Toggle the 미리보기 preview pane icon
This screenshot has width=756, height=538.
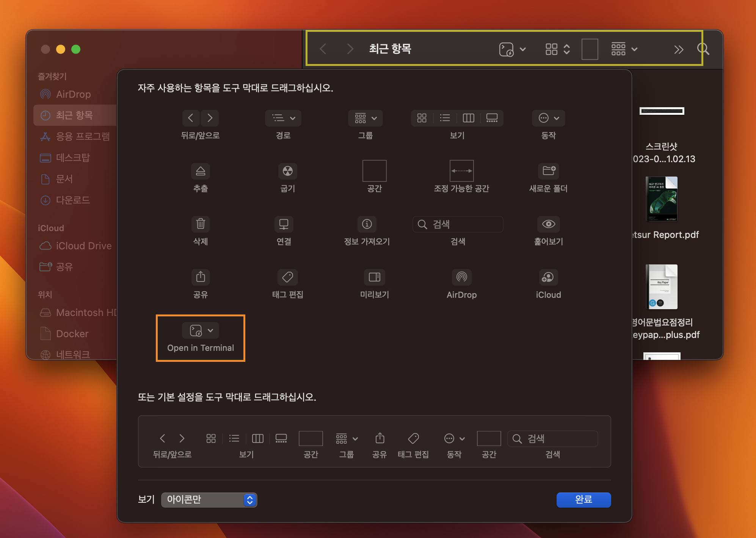pos(374,277)
